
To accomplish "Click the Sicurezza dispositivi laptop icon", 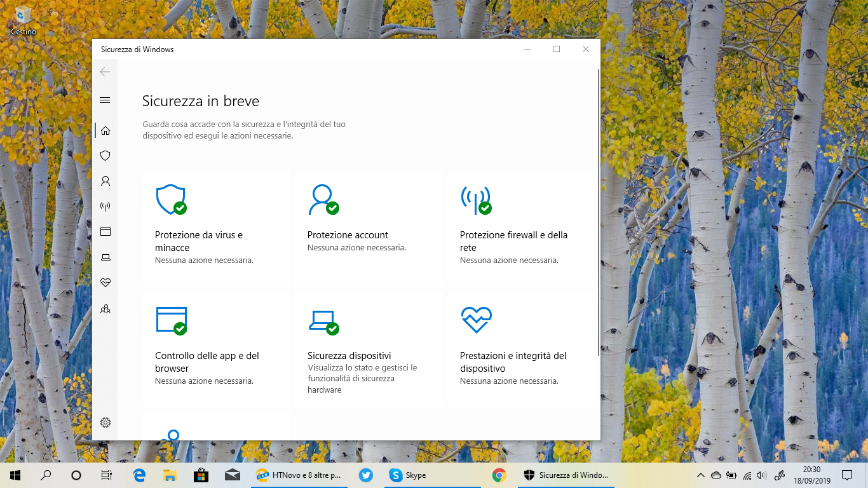I will pos(323,322).
